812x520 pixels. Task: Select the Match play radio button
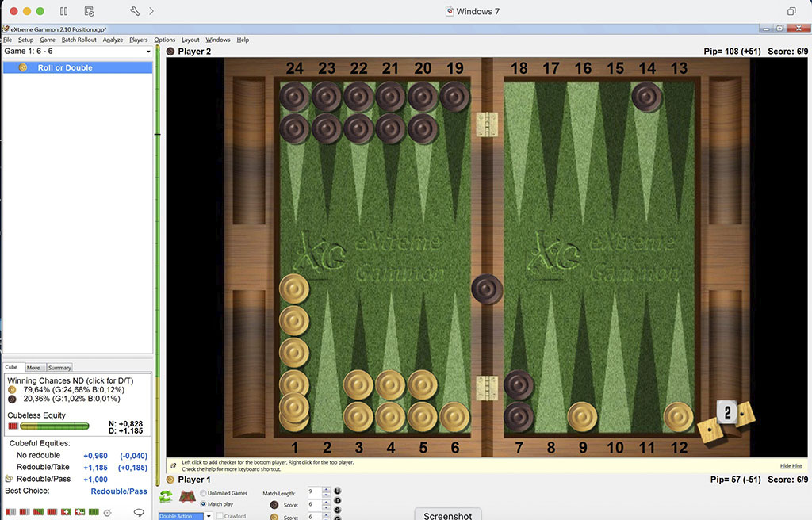pos(203,504)
